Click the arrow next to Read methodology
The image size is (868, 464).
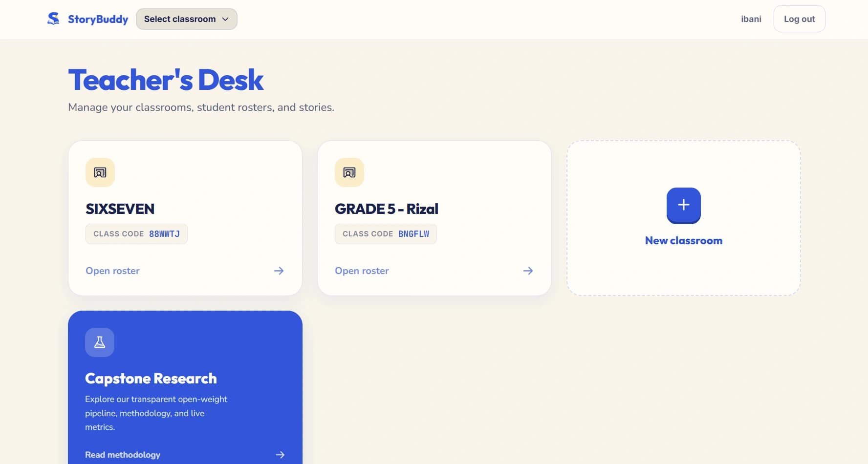tap(280, 455)
